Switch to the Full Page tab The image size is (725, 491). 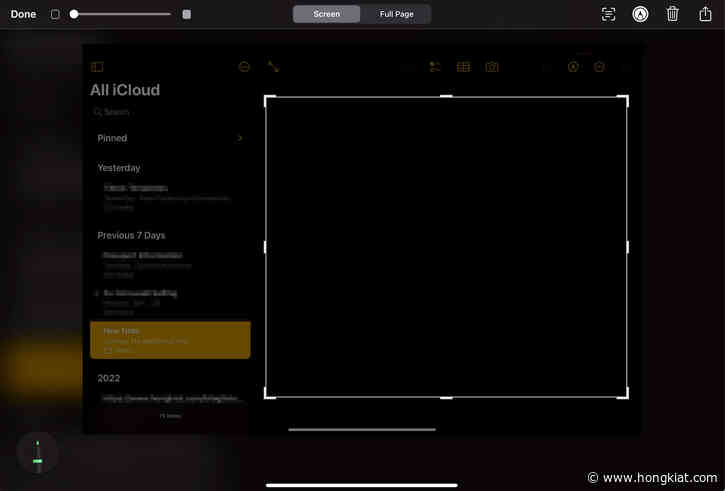pyautogui.click(x=396, y=14)
